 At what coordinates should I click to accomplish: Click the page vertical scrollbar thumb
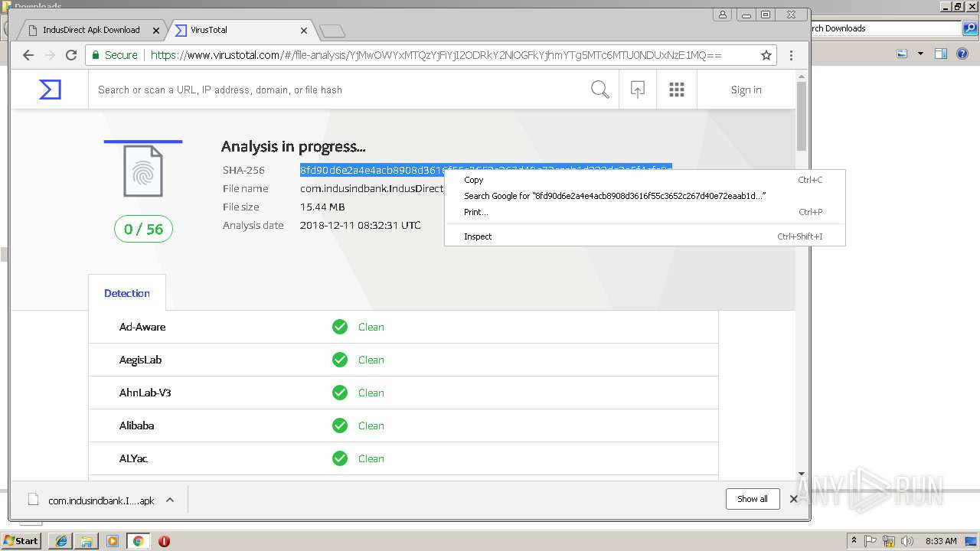(802, 116)
